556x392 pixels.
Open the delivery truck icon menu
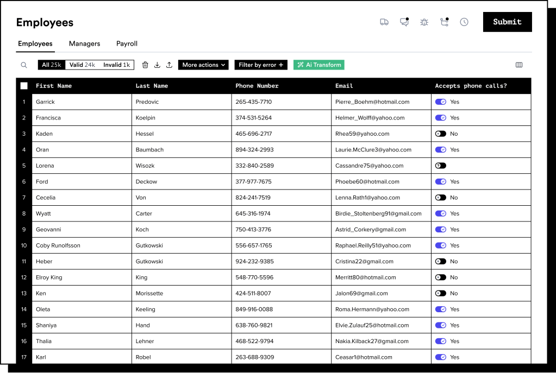pyautogui.click(x=384, y=22)
